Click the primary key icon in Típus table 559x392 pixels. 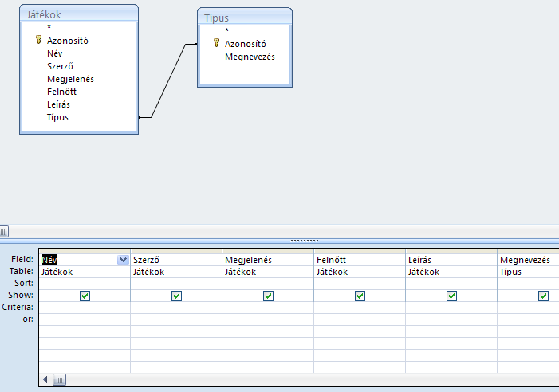215,44
